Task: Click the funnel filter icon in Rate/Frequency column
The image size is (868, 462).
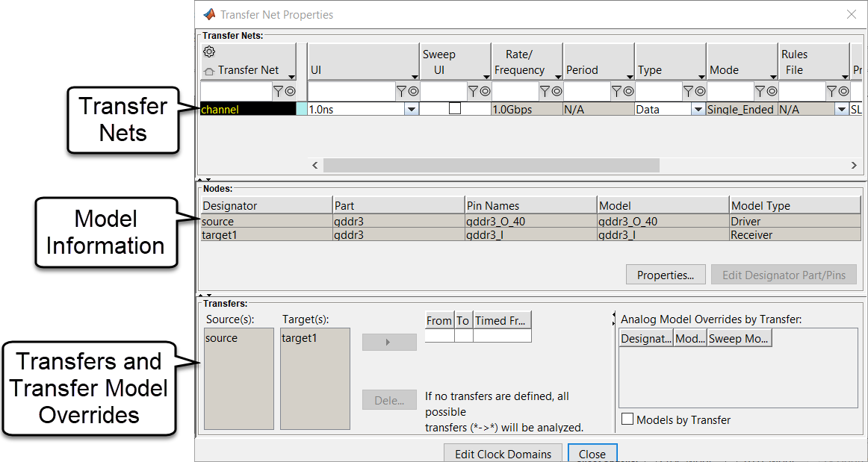Action: [x=545, y=91]
